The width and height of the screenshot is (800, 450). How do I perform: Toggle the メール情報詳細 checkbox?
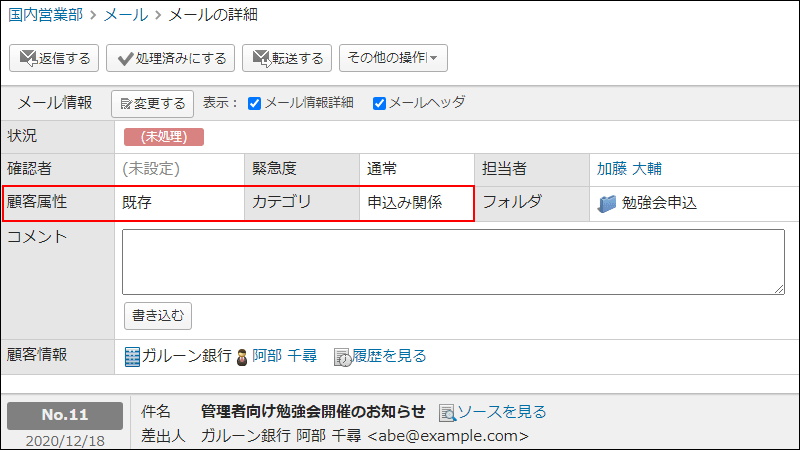255,104
